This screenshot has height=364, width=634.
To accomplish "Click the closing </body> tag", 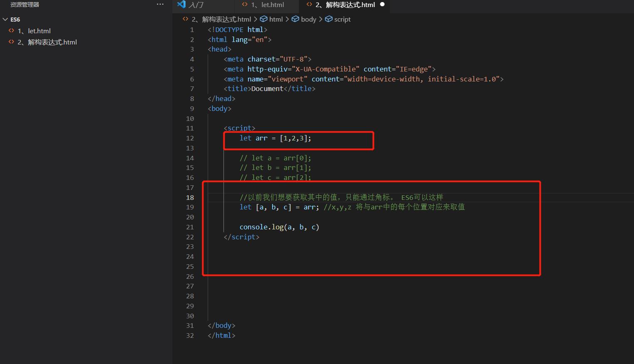I will click(222, 325).
